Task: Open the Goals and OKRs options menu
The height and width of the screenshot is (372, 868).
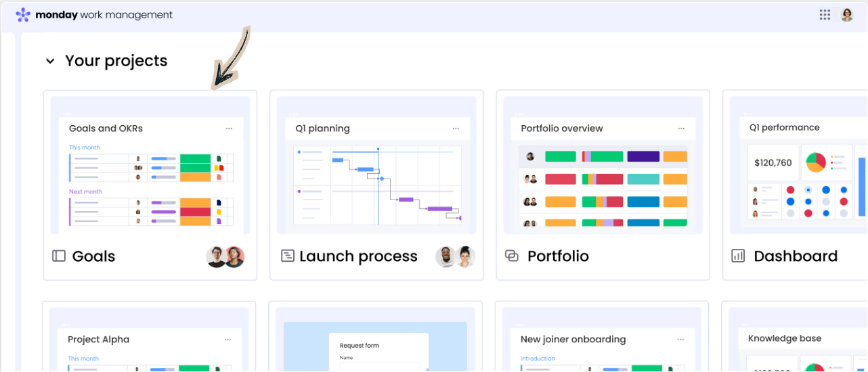Action: pos(229,129)
